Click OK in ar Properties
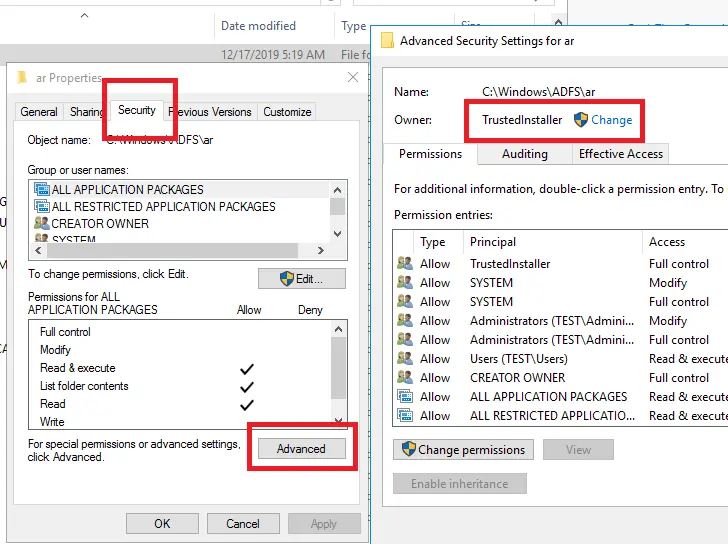This screenshot has width=728, height=544. (x=162, y=524)
